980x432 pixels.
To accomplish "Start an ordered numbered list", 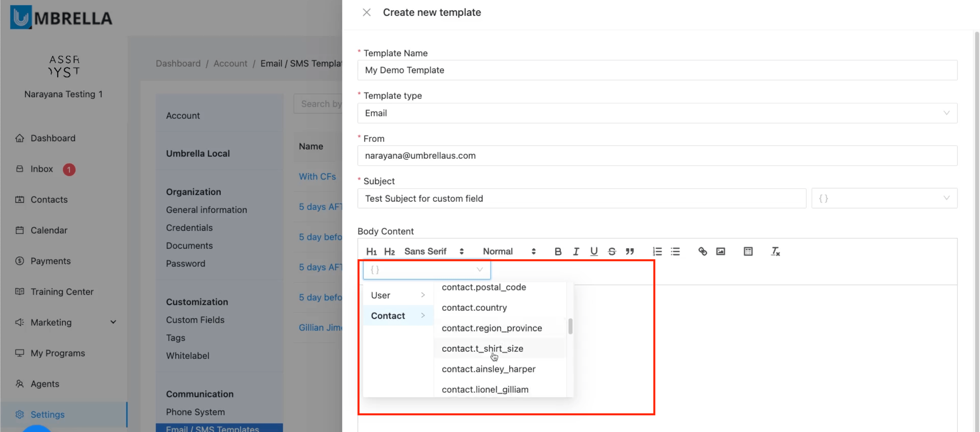I will [x=657, y=252].
